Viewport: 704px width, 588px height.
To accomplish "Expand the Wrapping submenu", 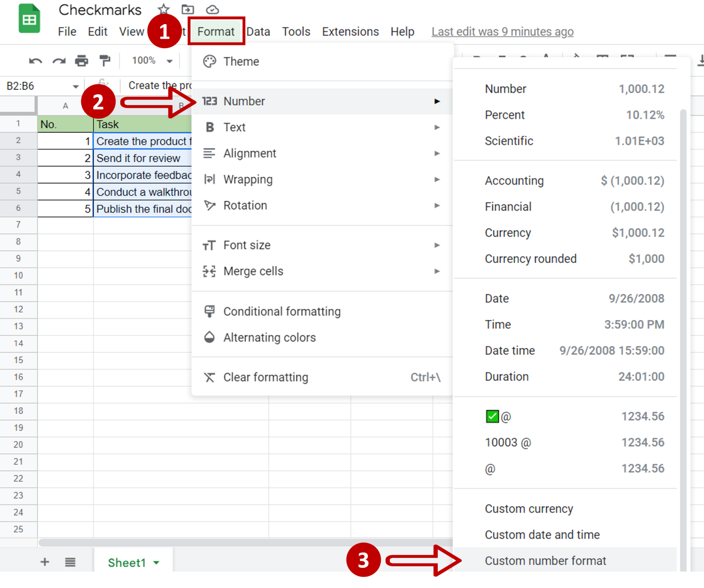I will pyautogui.click(x=322, y=179).
